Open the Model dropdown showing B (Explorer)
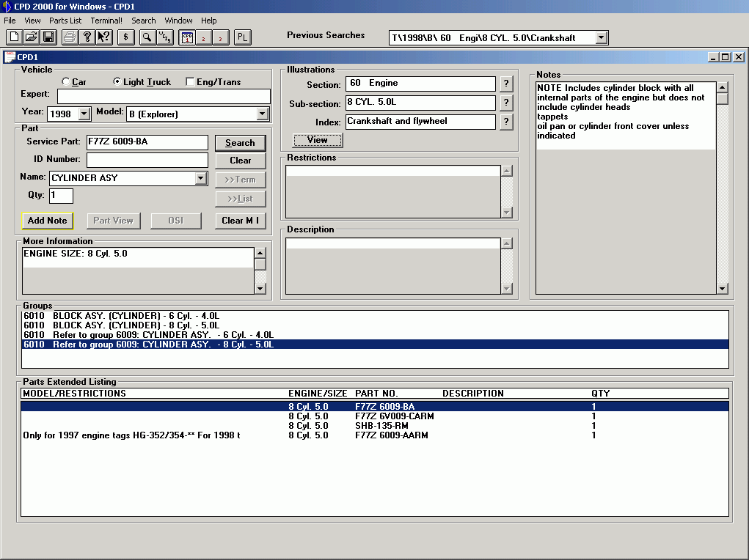 tap(262, 114)
